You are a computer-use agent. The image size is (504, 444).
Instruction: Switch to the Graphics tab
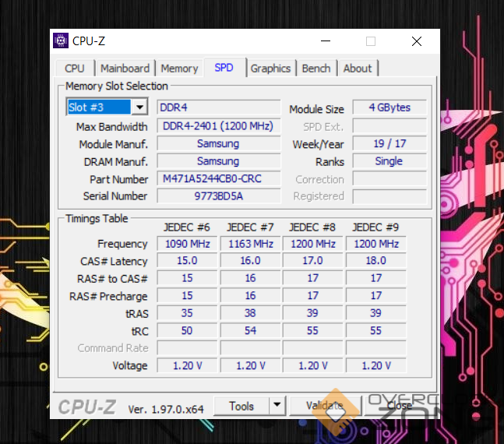270,69
